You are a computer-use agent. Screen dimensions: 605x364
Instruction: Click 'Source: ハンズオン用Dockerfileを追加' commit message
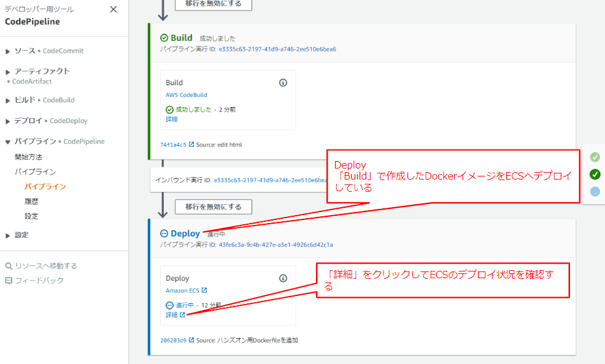coord(247,341)
